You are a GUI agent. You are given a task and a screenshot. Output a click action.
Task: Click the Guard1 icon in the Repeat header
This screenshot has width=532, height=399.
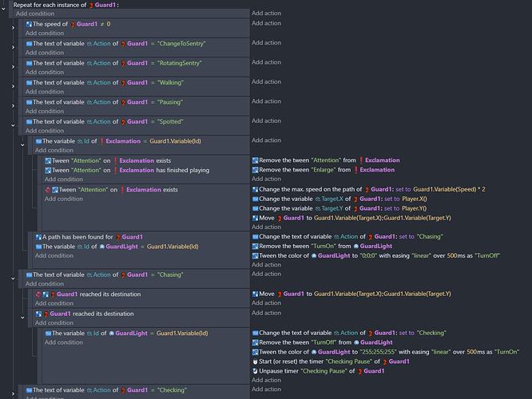pos(89,5)
